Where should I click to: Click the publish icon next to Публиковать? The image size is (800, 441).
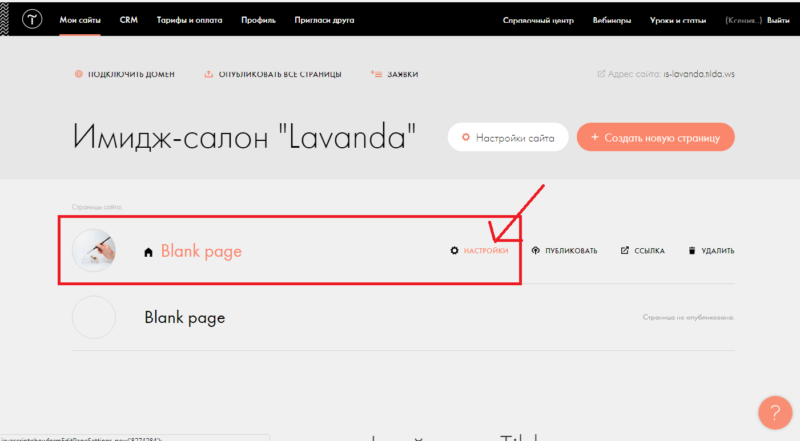[536, 250]
